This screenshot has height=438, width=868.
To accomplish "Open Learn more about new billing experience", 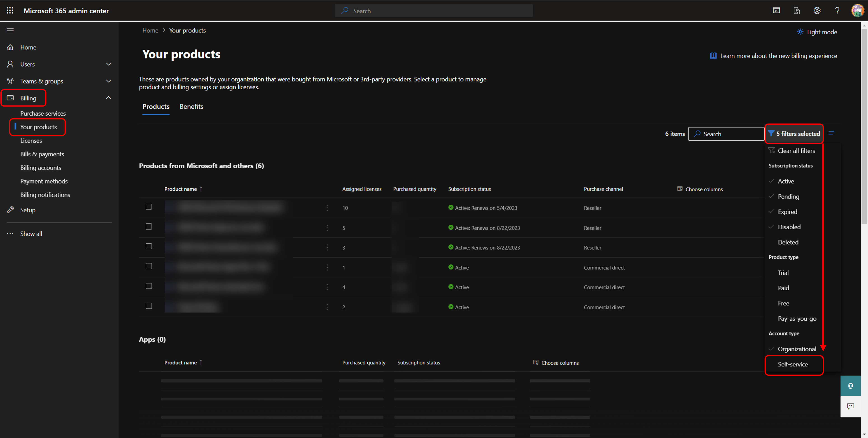I will [x=773, y=56].
